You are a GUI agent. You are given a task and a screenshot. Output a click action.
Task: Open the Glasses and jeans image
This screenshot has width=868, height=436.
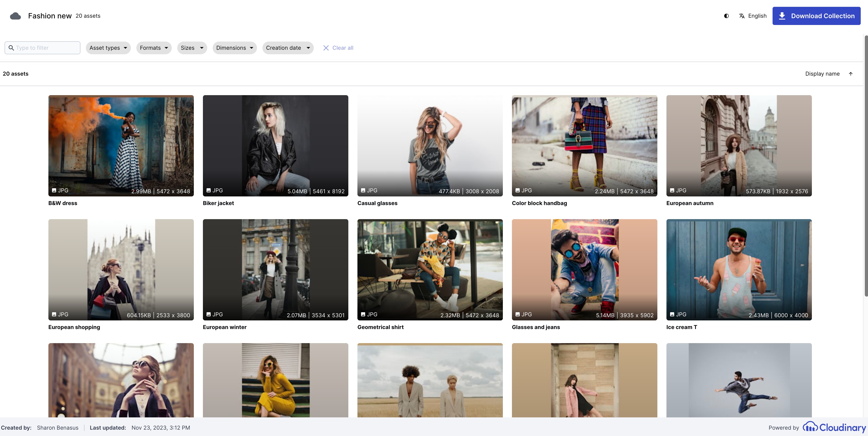(x=584, y=270)
